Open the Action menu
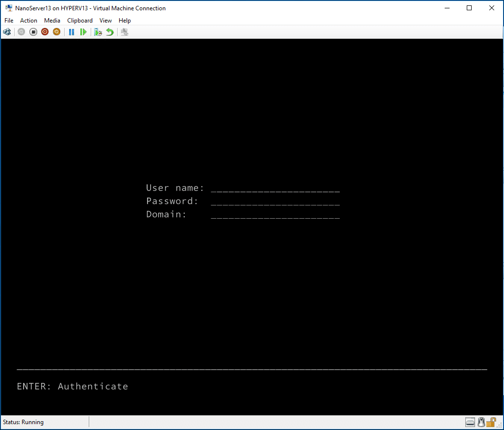 click(x=28, y=21)
